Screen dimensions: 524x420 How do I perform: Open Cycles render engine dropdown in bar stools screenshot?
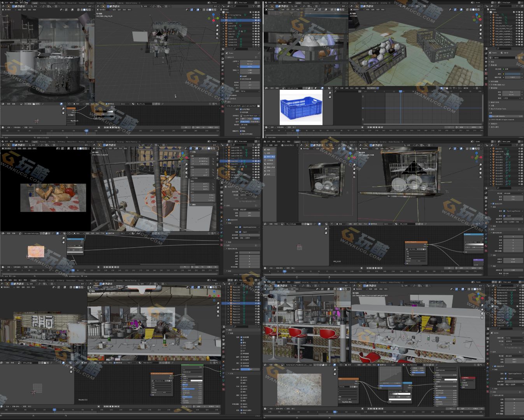[514, 338]
